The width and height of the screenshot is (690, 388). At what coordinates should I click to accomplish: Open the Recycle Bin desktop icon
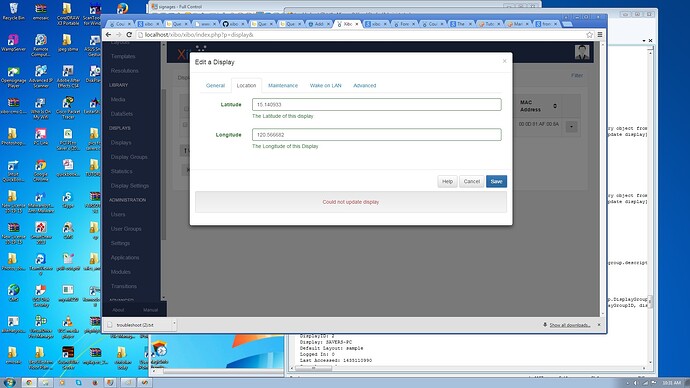click(13, 11)
